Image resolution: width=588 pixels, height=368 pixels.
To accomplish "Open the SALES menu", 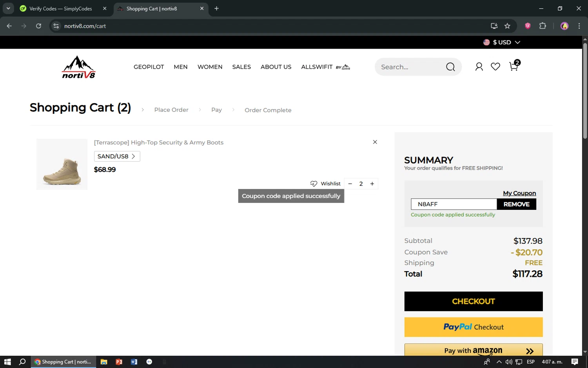I will click(x=241, y=67).
